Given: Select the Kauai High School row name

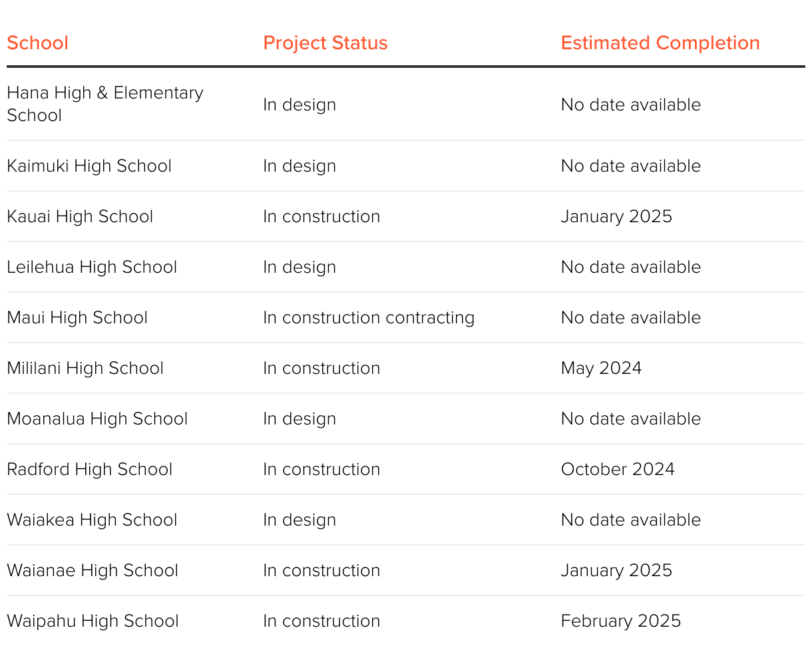Looking at the screenshot, I should tap(80, 216).
